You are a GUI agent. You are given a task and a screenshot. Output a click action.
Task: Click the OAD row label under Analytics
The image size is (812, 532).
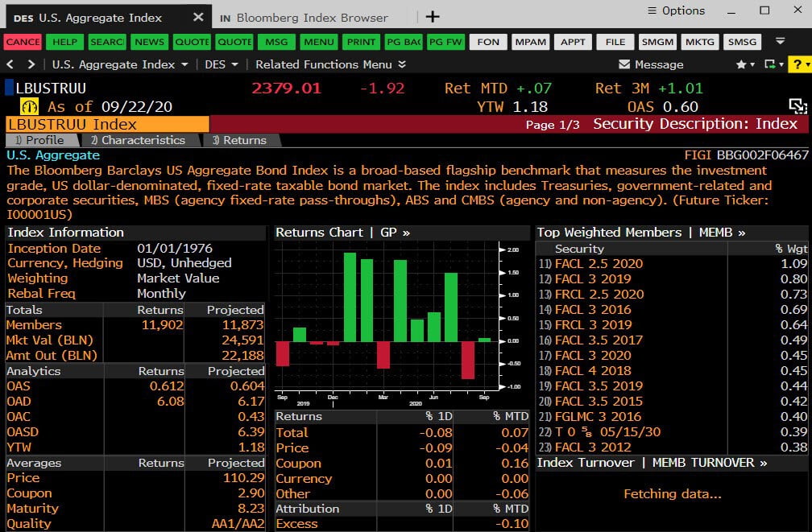[19, 401]
